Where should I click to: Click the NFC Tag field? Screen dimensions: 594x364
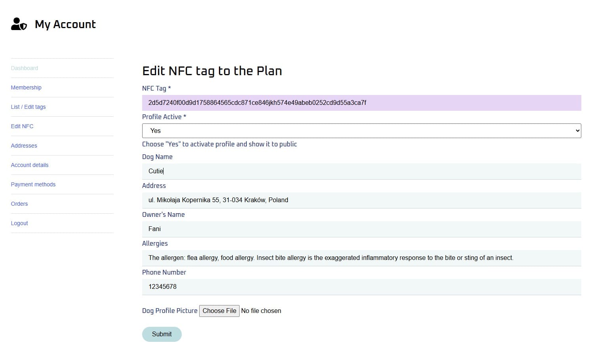(x=361, y=103)
